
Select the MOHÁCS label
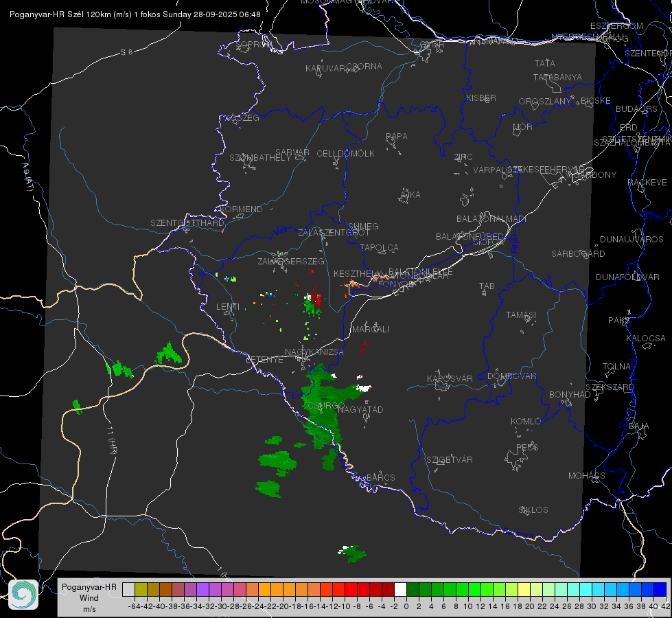coord(586,476)
